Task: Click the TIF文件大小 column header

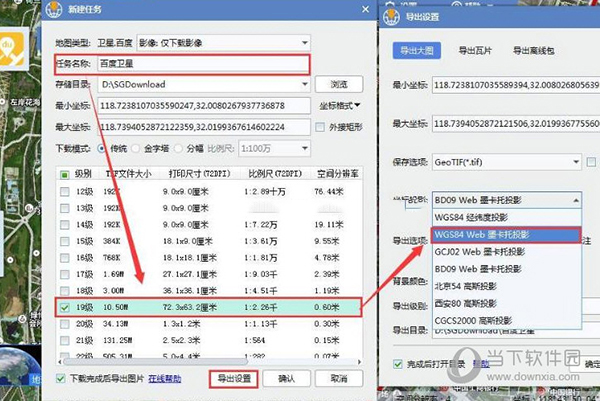Action: click(x=128, y=174)
